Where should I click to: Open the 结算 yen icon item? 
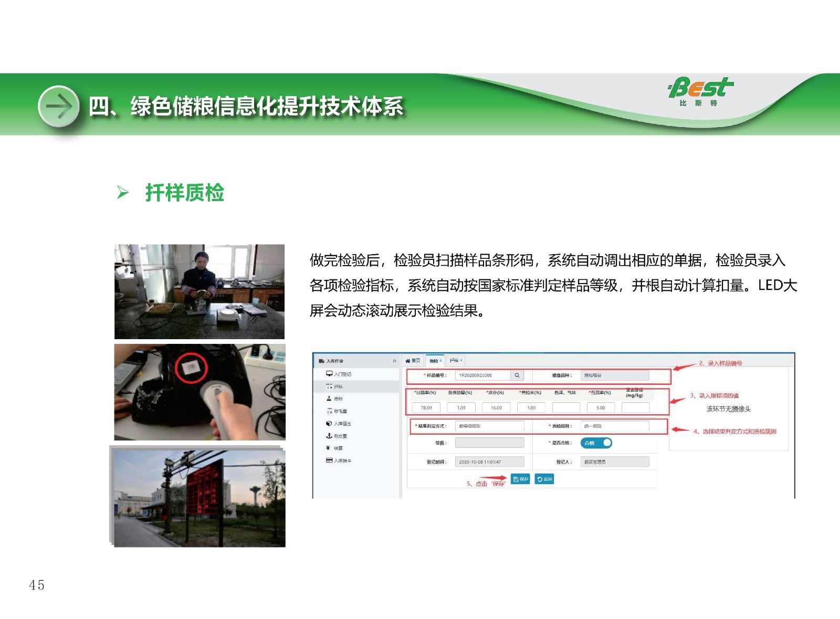point(328,448)
